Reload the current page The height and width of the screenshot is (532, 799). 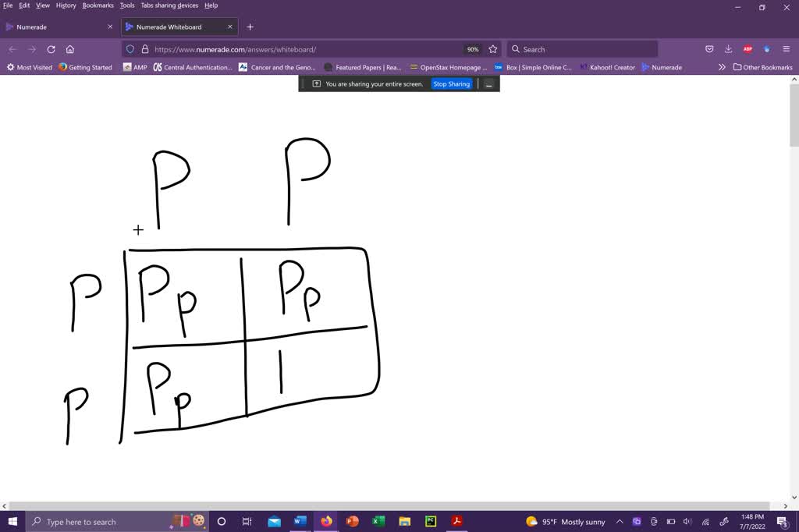(x=51, y=49)
